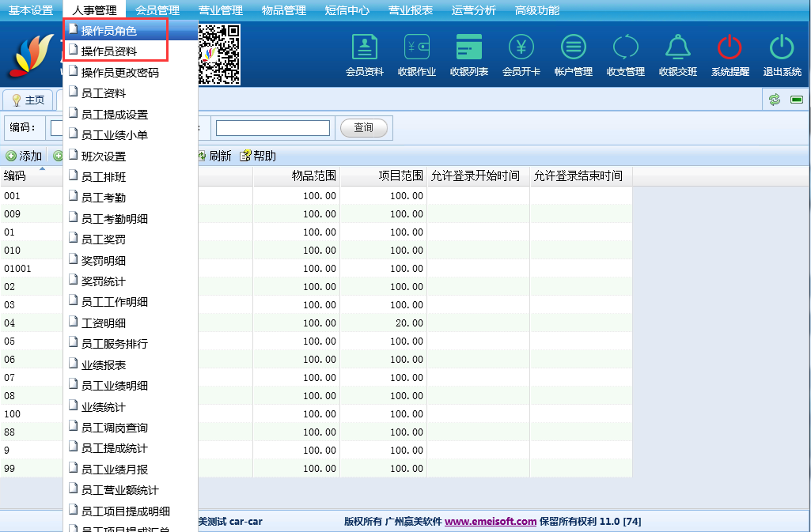Open the 会员管理 menu

point(157,10)
